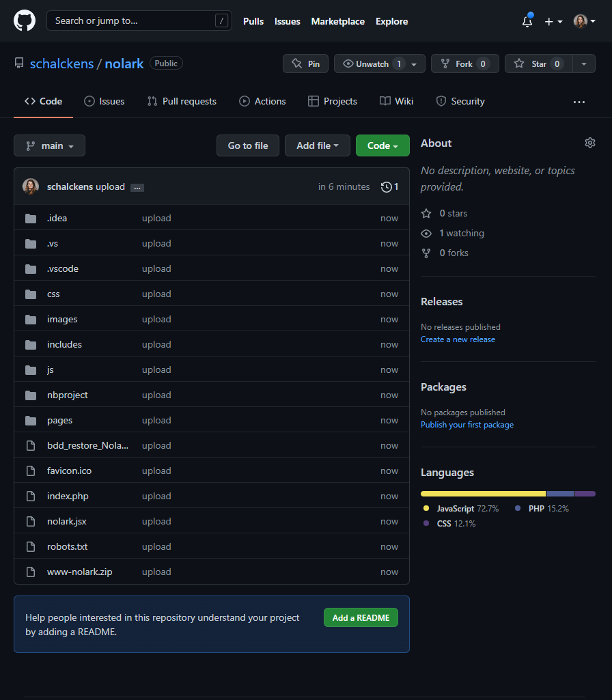
Task: Open the css folder
Action: 53,294
